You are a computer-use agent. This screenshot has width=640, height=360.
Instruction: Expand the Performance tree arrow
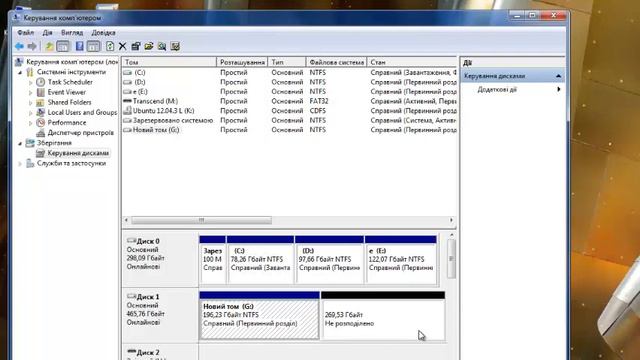pyautogui.click(x=31, y=123)
